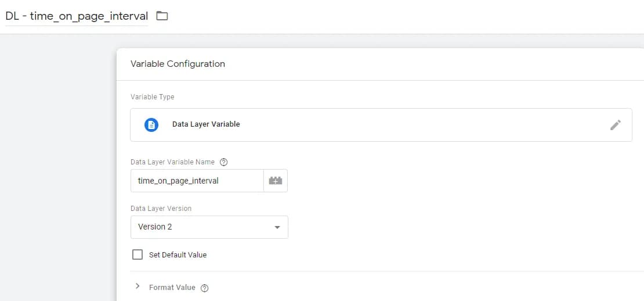Click the Format Value section label
Viewport: 644px width, 301px height.
tap(172, 287)
